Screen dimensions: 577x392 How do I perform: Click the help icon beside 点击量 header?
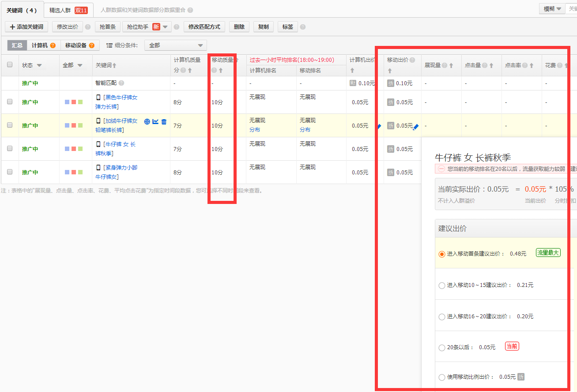pos(484,65)
